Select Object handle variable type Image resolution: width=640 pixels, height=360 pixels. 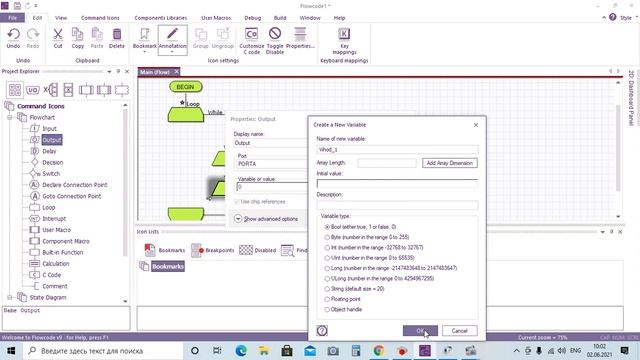[327, 309]
